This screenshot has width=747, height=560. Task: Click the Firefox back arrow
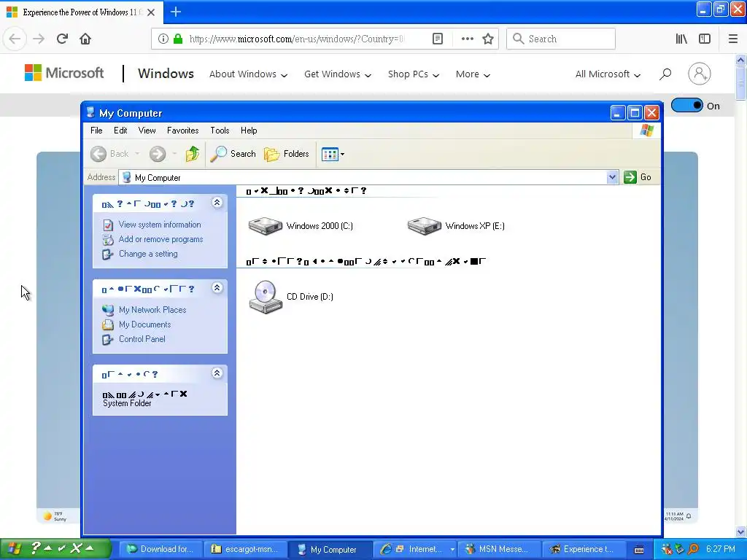[15, 39]
